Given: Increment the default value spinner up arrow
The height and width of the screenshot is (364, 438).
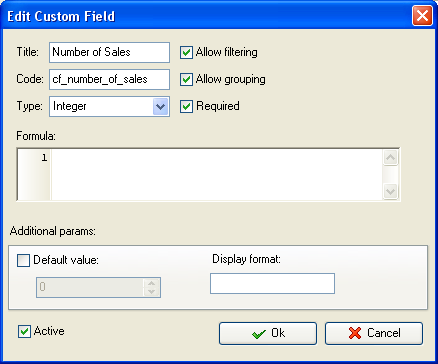Looking at the screenshot, I should coord(152,283).
